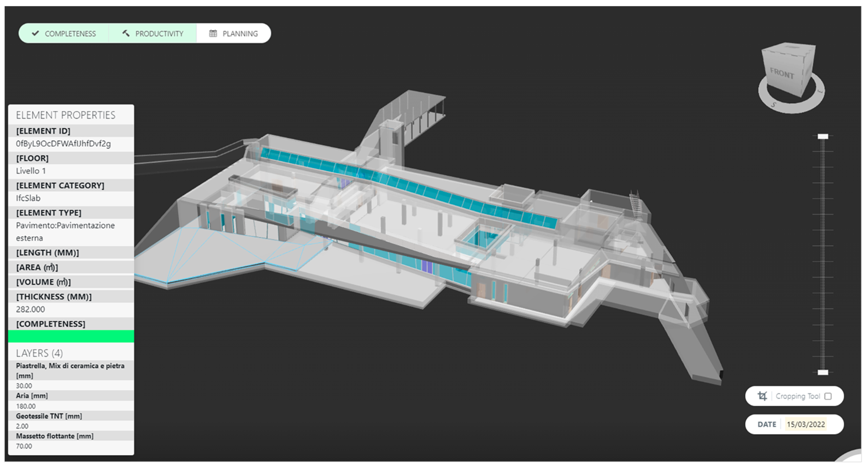
Task: Click the bottom handle of vertical slider
Action: (823, 372)
